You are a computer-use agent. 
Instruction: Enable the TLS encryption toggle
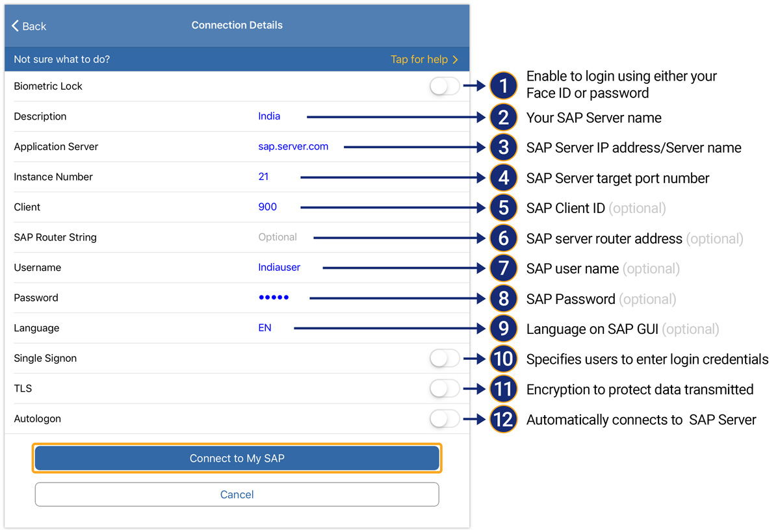[445, 388]
